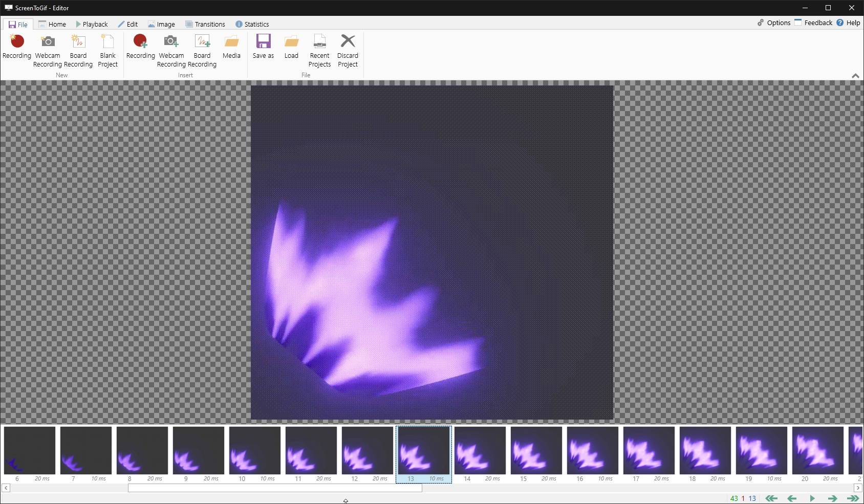Viewport: 864px width, 504px height.
Task: Open Recent Projects
Action: 319,51
